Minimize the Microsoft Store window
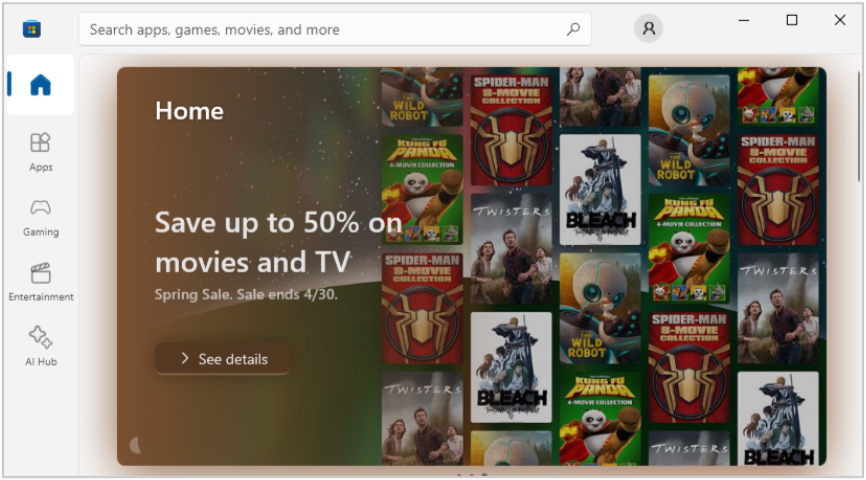The height and width of the screenshot is (480, 866). 744,20
